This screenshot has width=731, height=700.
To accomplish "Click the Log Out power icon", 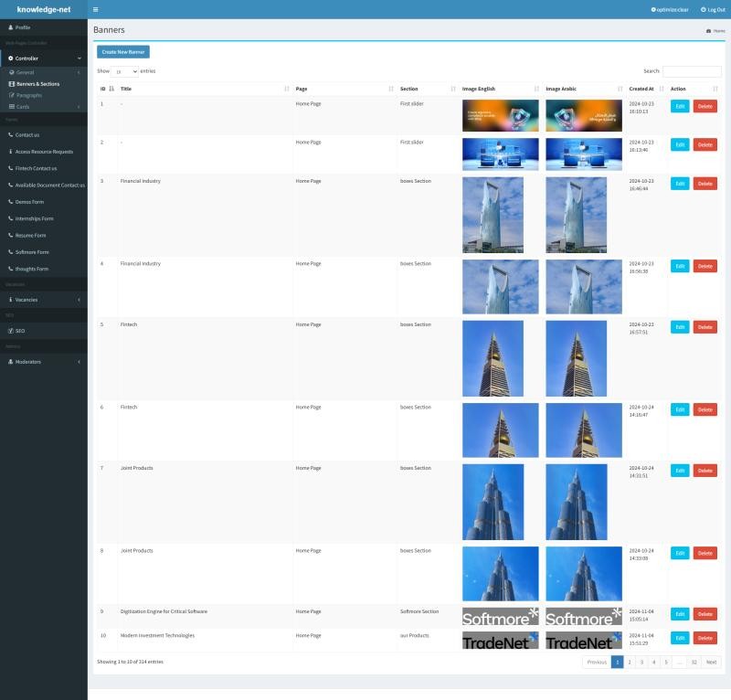I will tap(704, 9).
